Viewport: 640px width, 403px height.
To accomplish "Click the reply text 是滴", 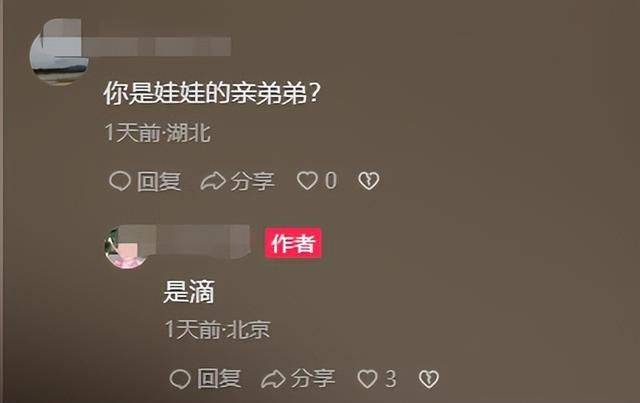I will [189, 292].
